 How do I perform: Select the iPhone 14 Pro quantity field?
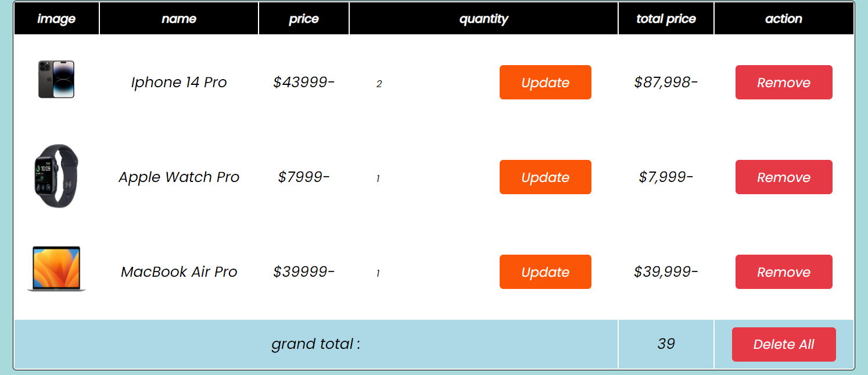379,83
